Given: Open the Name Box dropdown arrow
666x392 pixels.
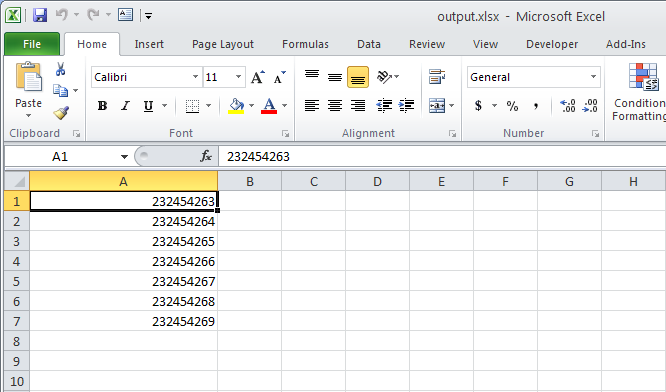Looking at the screenshot, I should point(124,157).
